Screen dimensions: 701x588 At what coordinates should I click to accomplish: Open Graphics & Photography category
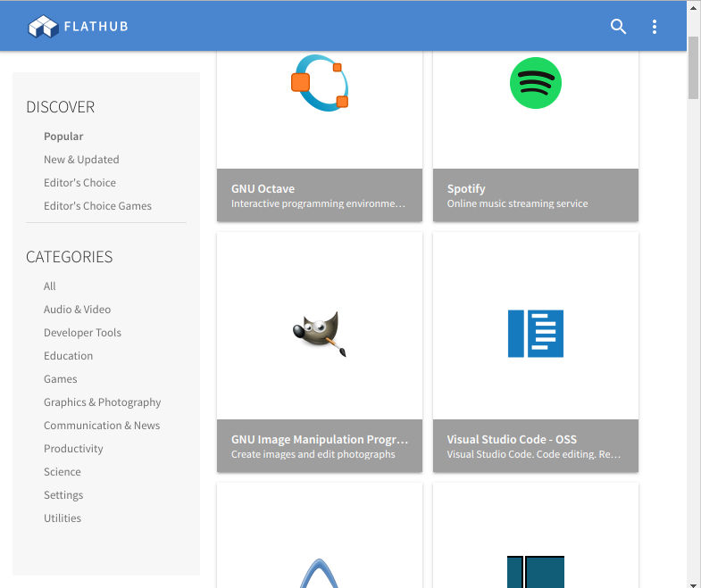pos(103,402)
